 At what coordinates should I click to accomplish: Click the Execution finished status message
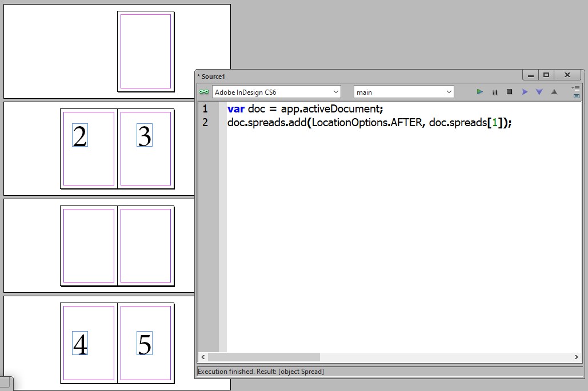click(x=260, y=371)
